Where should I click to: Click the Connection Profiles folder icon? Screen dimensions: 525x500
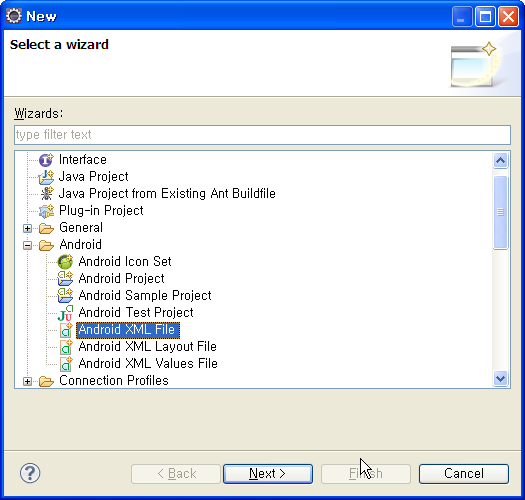coord(46,381)
